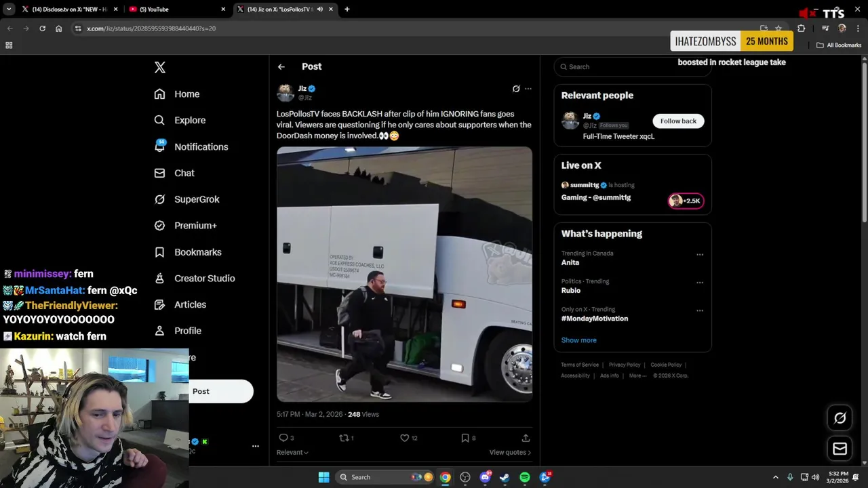Viewport: 868px width, 488px height.
Task: Show hidden system tray icons
Action: click(776, 477)
